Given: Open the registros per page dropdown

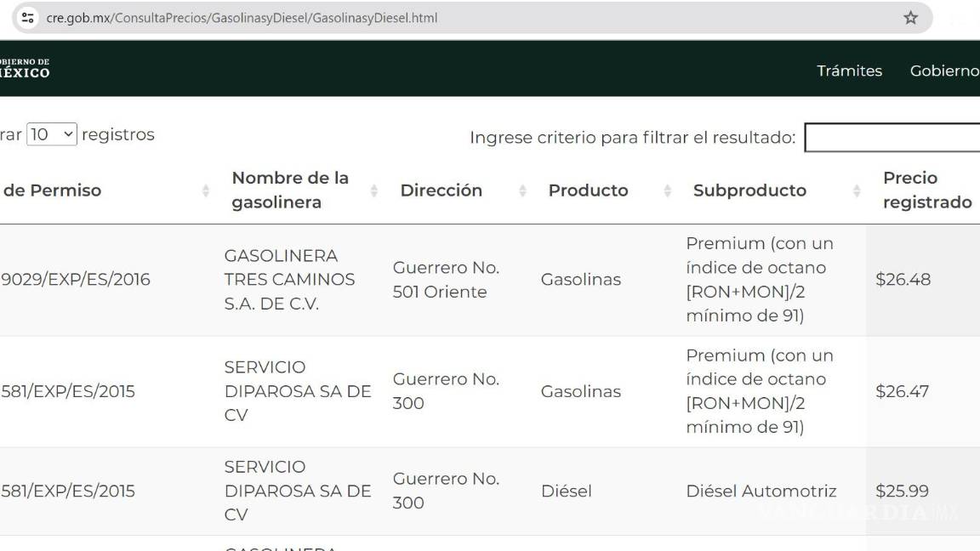Looking at the screenshot, I should click(x=51, y=134).
